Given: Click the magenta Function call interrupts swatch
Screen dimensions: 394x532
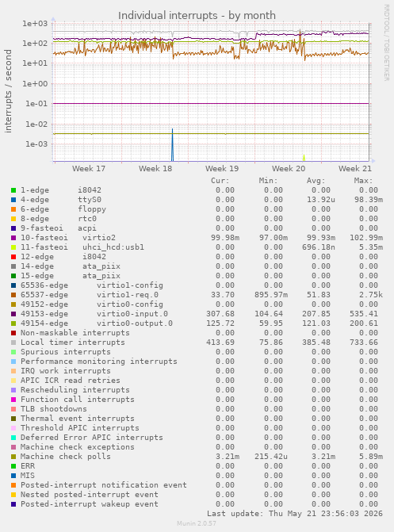Looking at the screenshot, I should (x=13, y=400).
